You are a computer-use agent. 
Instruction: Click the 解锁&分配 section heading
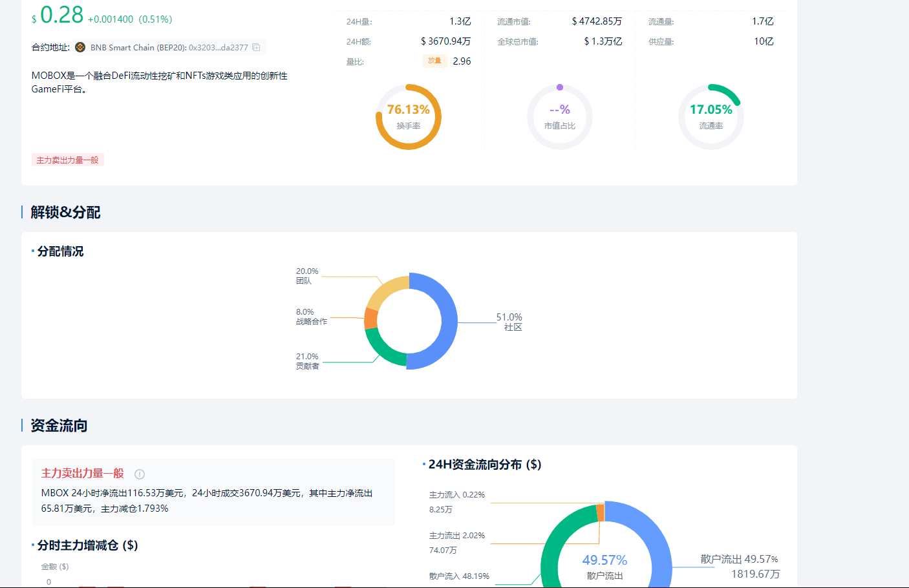coord(65,212)
